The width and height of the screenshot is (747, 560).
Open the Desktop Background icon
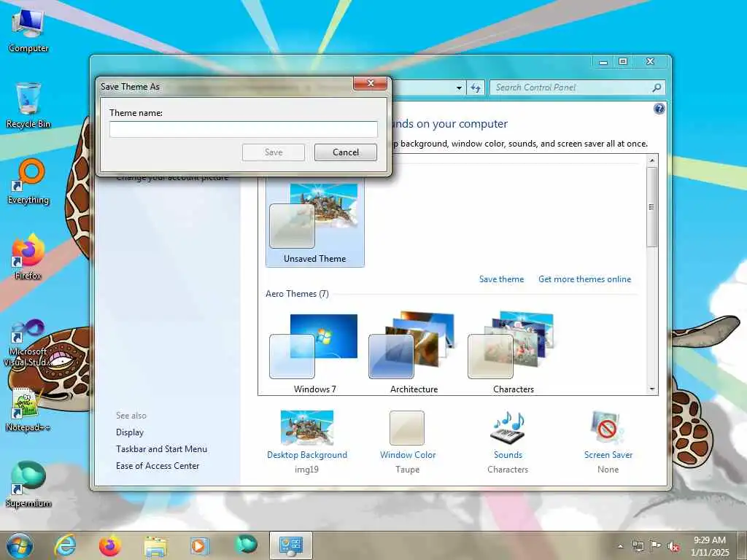click(x=307, y=427)
